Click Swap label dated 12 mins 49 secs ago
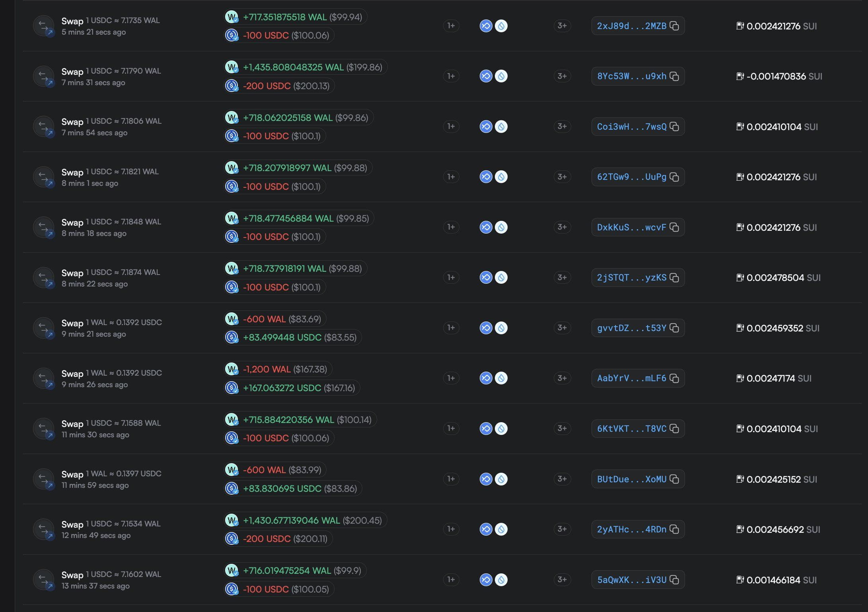 pyautogui.click(x=72, y=524)
